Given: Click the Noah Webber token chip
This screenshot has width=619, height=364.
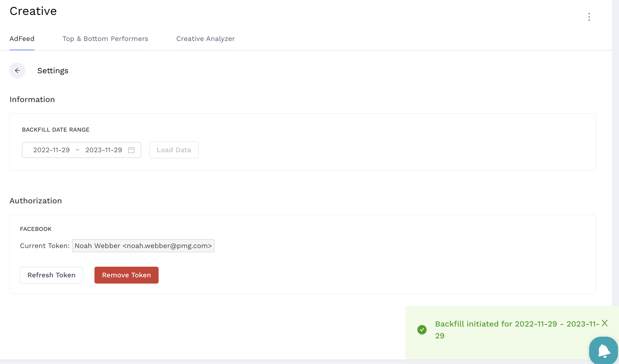Looking at the screenshot, I should tap(143, 246).
